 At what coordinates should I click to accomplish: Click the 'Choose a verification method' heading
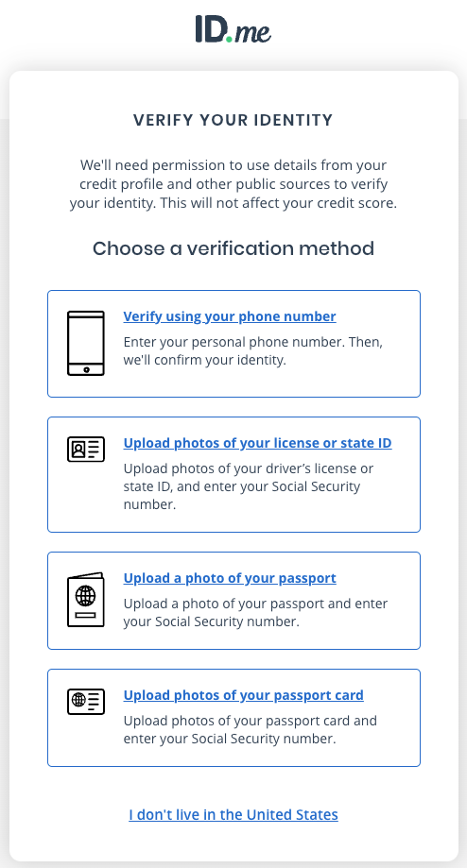233,248
